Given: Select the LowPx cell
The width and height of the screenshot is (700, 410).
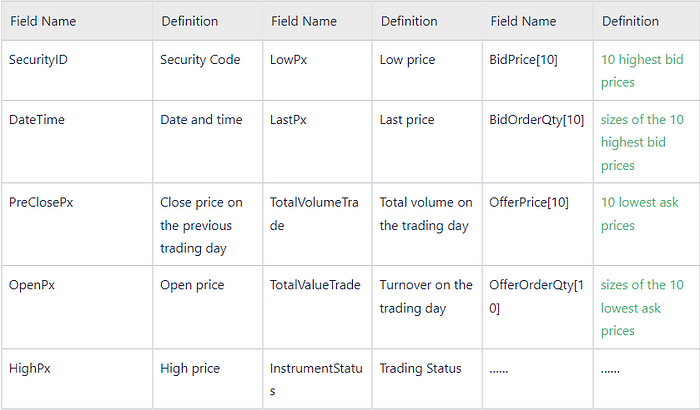Looking at the screenshot, I should tap(317, 70).
